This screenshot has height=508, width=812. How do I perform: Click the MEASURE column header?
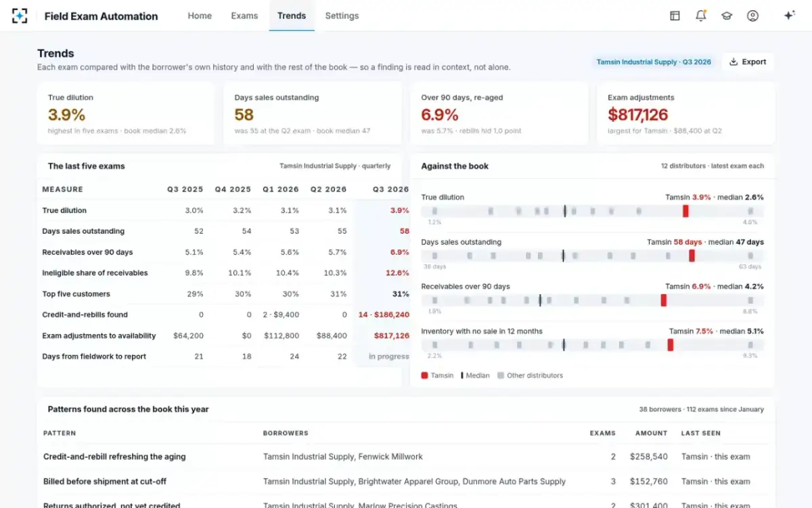(x=63, y=190)
